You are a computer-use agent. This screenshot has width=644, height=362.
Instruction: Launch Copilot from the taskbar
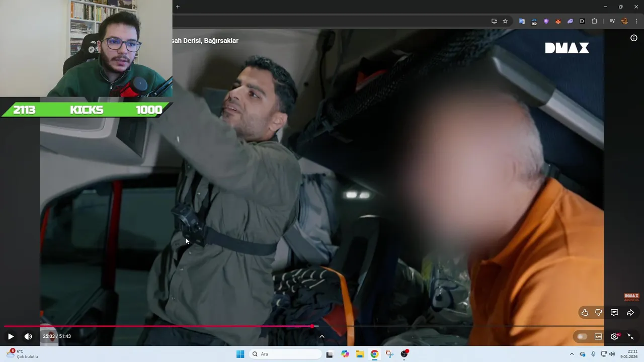(x=345, y=354)
